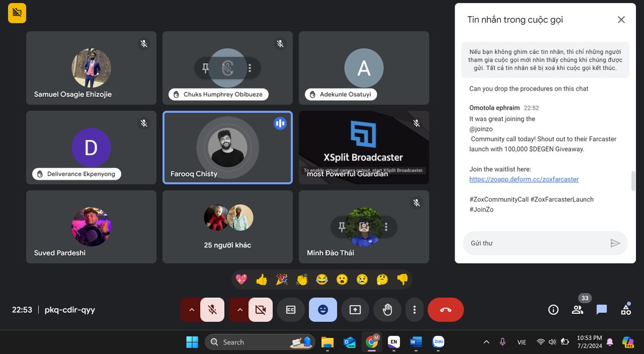Toggle the emoji reactions bar
Image resolution: width=644 pixels, height=354 pixels.
point(323,310)
